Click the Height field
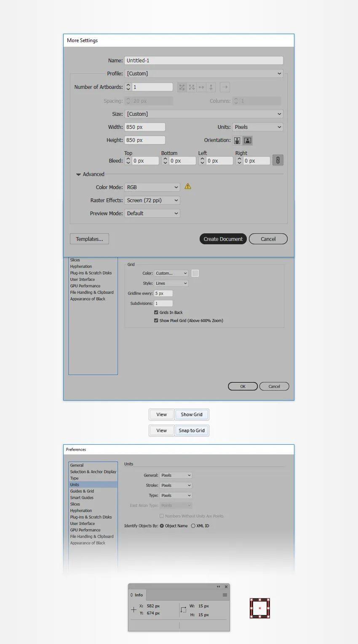This screenshot has width=358, height=644. click(145, 140)
